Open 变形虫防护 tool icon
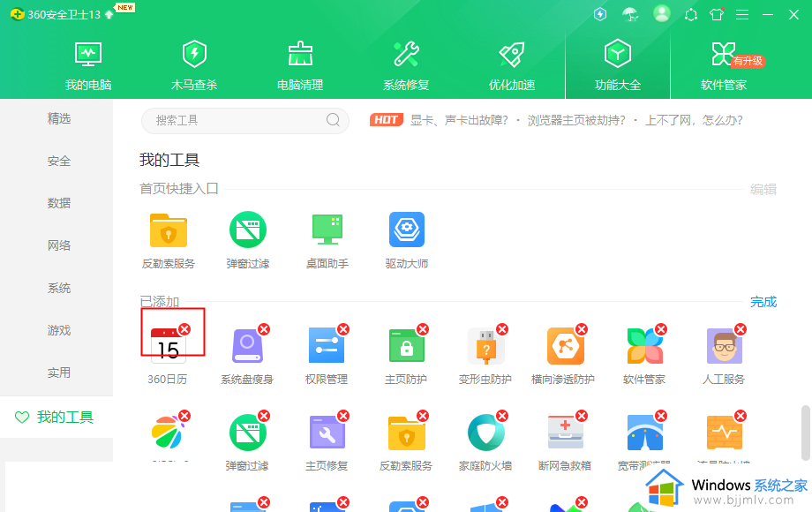 (x=485, y=346)
